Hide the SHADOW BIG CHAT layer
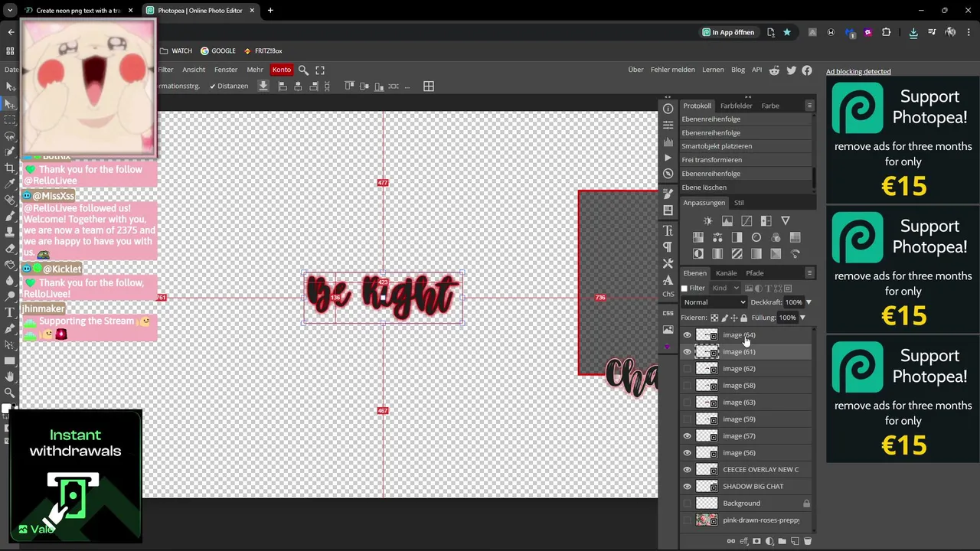The width and height of the screenshot is (980, 551). [x=687, y=487]
